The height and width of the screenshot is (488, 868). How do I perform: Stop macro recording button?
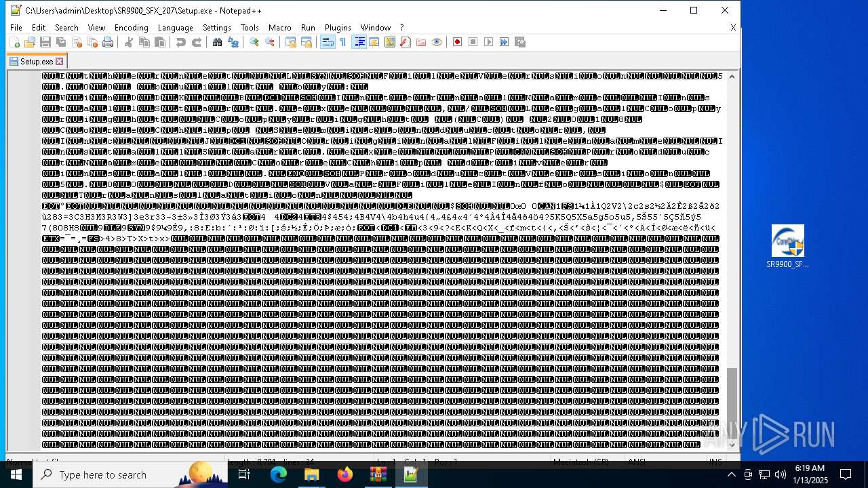(473, 42)
